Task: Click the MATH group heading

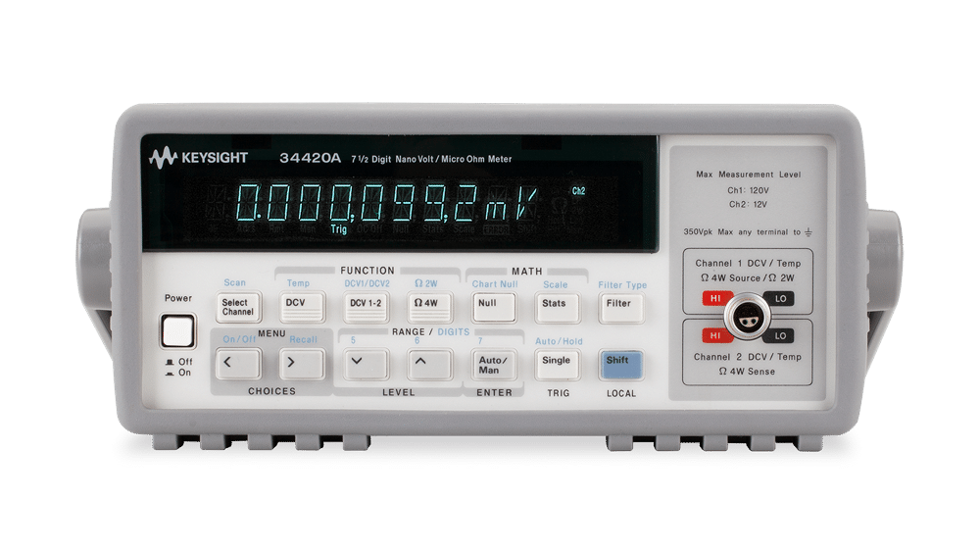Action: 527,272
